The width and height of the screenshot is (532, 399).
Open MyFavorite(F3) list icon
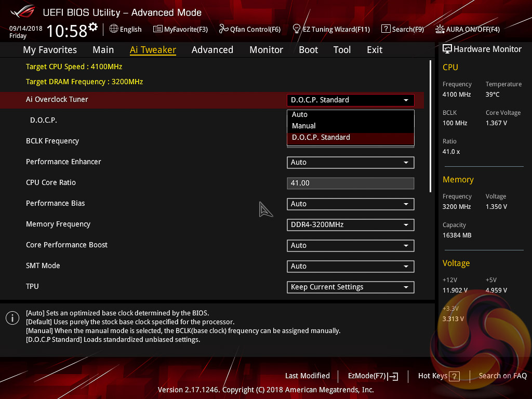point(157,29)
